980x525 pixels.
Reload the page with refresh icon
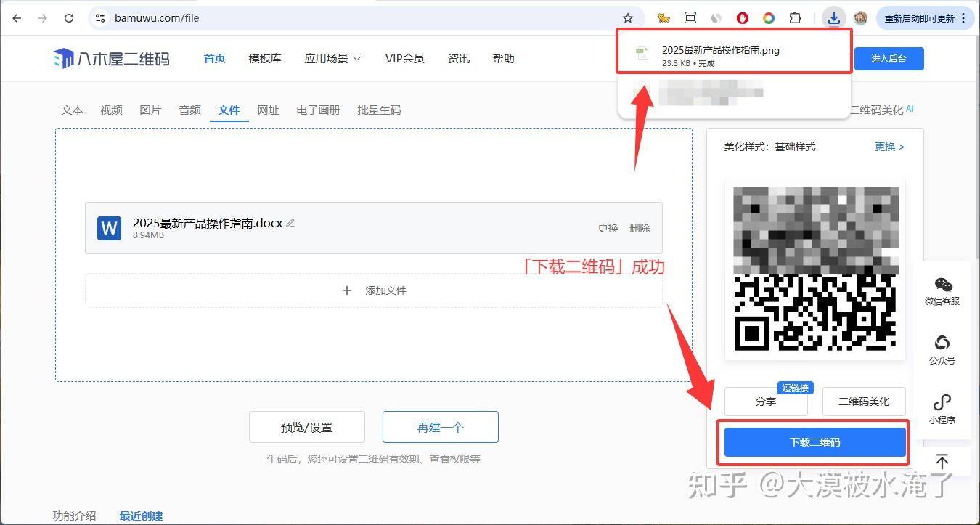point(69,18)
